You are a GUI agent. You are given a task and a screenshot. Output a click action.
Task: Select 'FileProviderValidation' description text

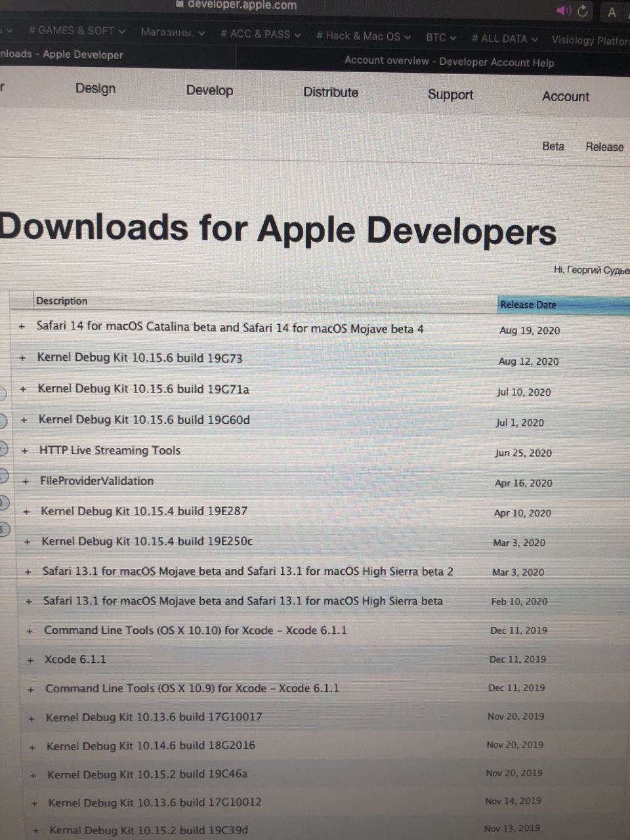click(96, 480)
